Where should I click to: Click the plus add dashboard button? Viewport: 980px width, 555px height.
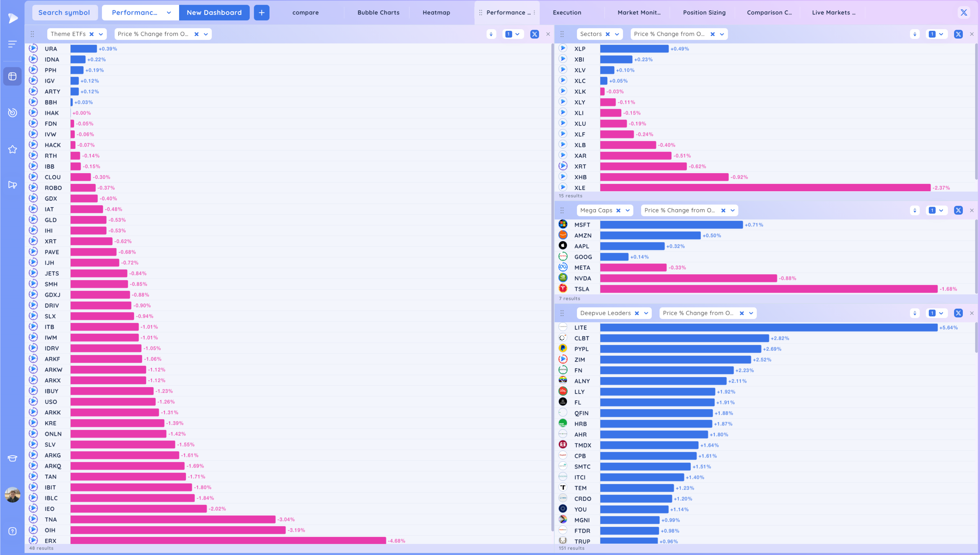[x=261, y=13]
